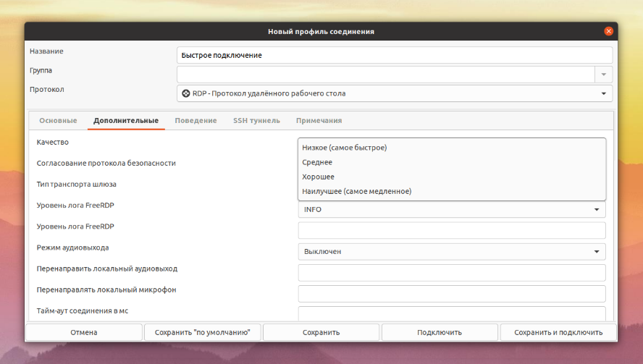Click the Новый профиль соединения title
This screenshot has height=364, width=643.
click(x=321, y=32)
